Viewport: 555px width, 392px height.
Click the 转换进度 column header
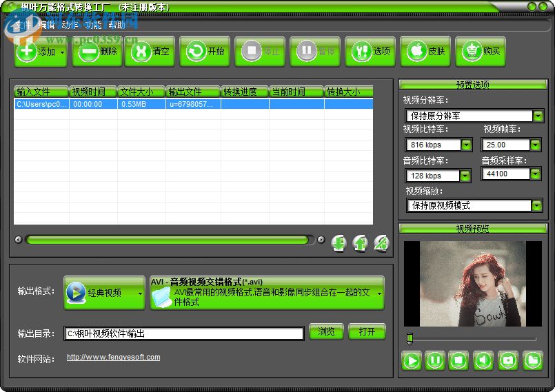(x=245, y=92)
